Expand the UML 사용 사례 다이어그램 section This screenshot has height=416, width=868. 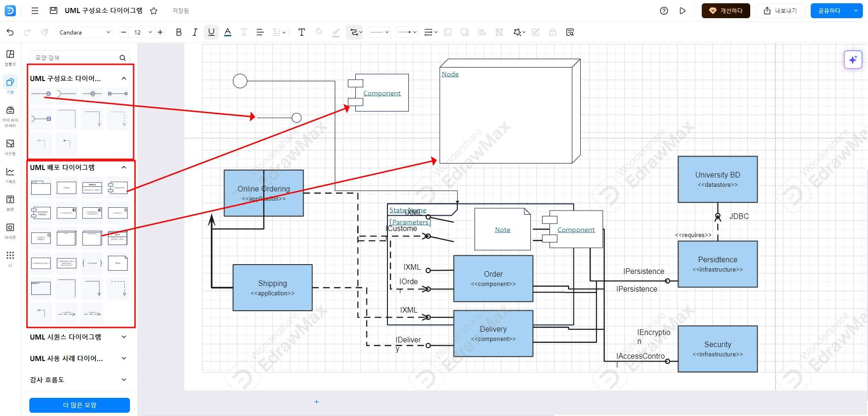(124, 358)
